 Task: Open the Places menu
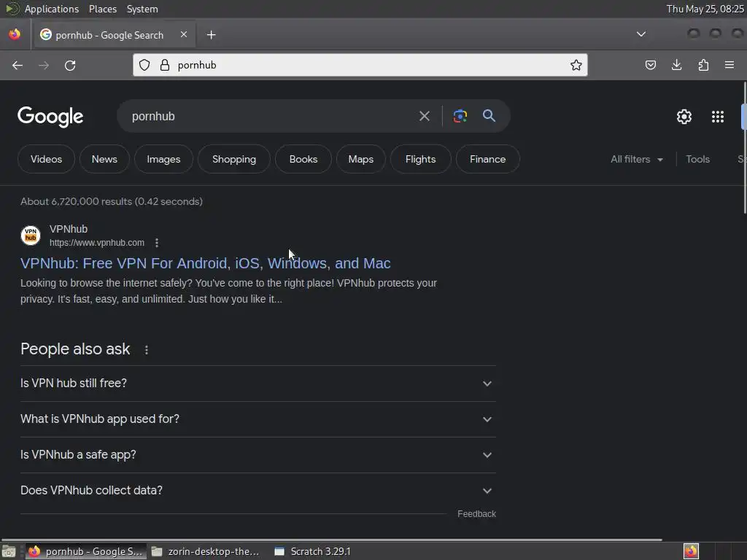pyautogui.click(x=102, y=9)
